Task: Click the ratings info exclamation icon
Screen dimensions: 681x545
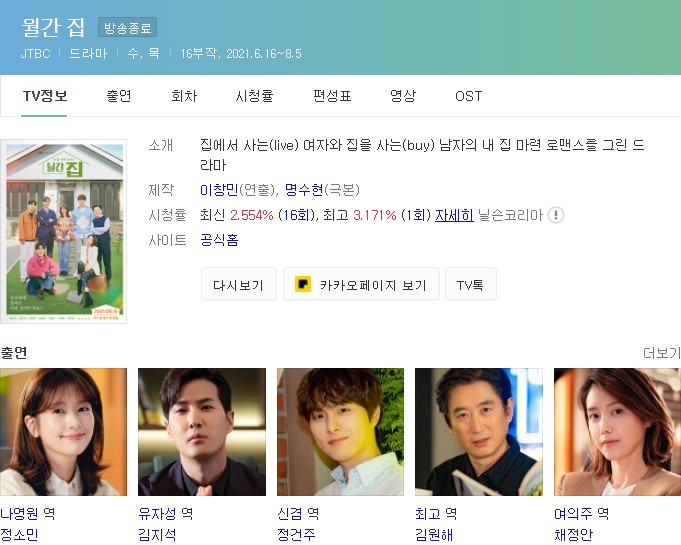Action: pyautogui.click(x=556, y=215)
